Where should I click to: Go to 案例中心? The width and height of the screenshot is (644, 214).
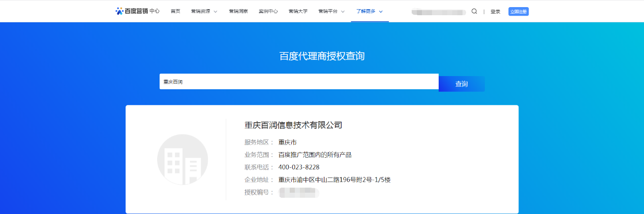click(x=268, y=11)
